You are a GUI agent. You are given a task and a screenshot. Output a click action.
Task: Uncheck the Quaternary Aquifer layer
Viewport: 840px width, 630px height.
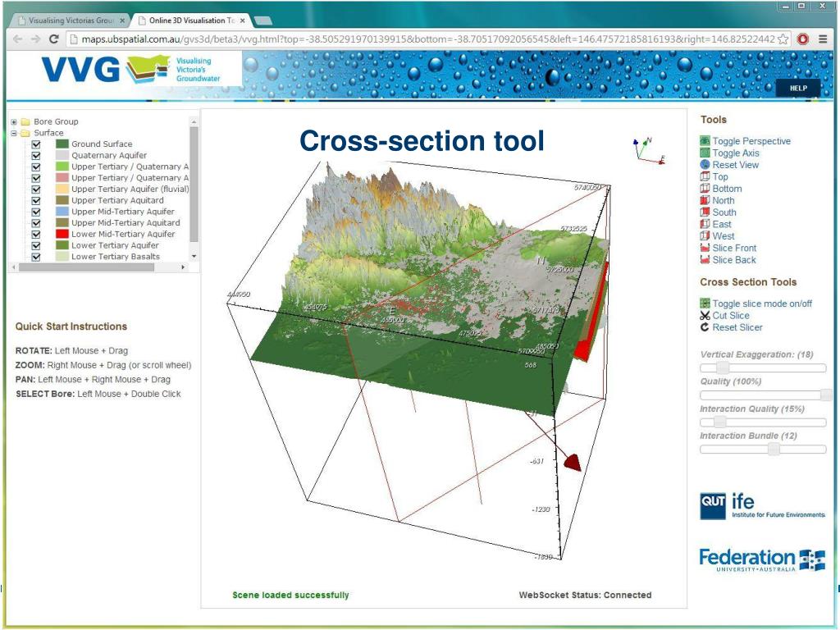point(36,155)
